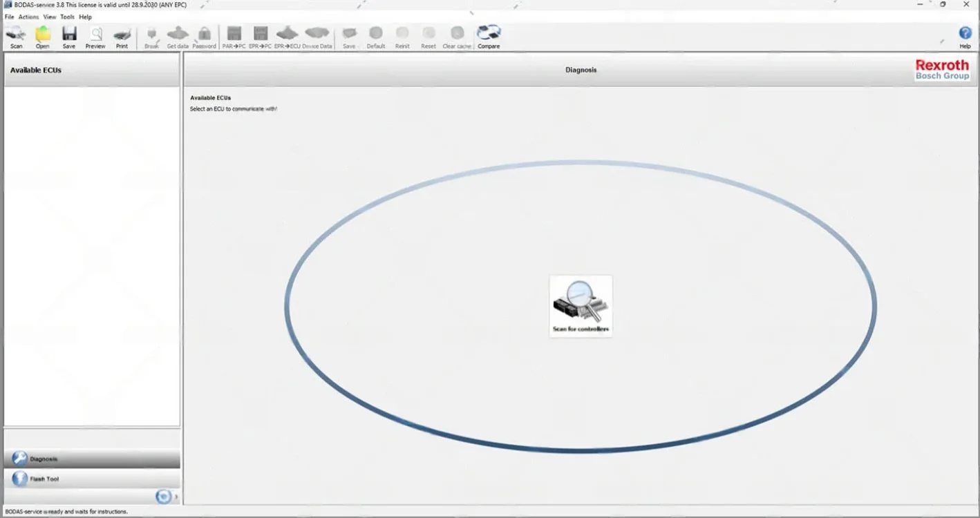Click the Scan toolbar icon
The image size is (980, 518).
[x=16, y=36]
